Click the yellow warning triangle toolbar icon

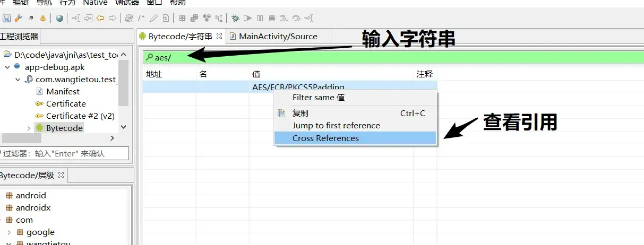[x=42, y=18]
